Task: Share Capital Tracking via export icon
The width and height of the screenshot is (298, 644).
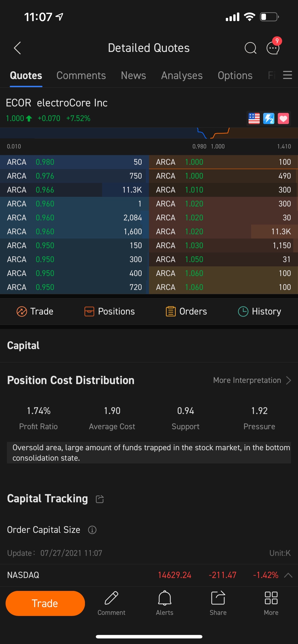Action: [100, 499]
